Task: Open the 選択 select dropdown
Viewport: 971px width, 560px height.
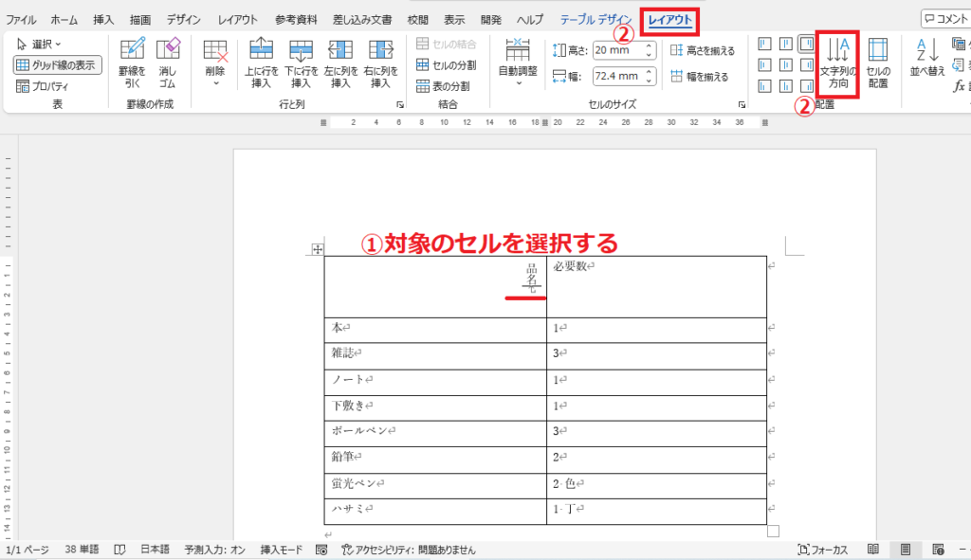Action: click(38, 44)
